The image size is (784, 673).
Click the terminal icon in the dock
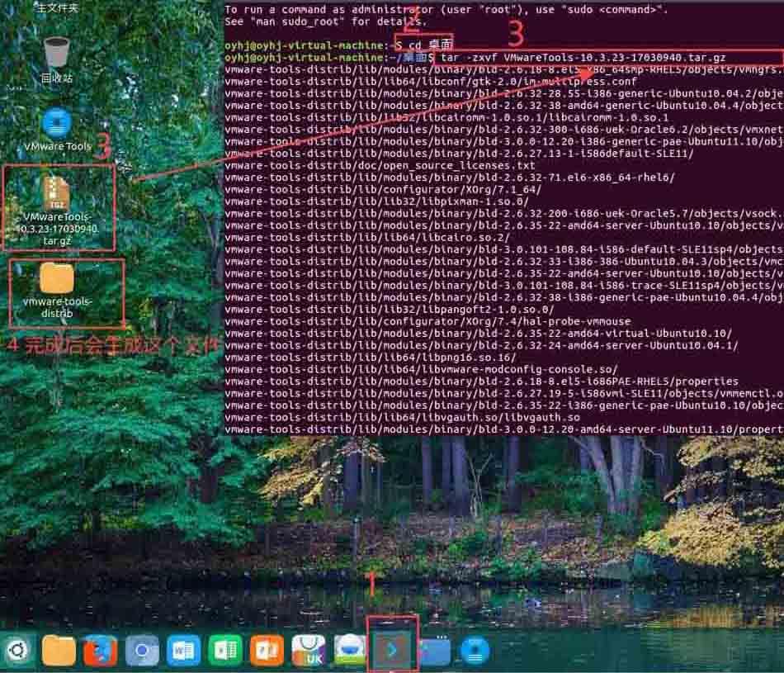392,651
